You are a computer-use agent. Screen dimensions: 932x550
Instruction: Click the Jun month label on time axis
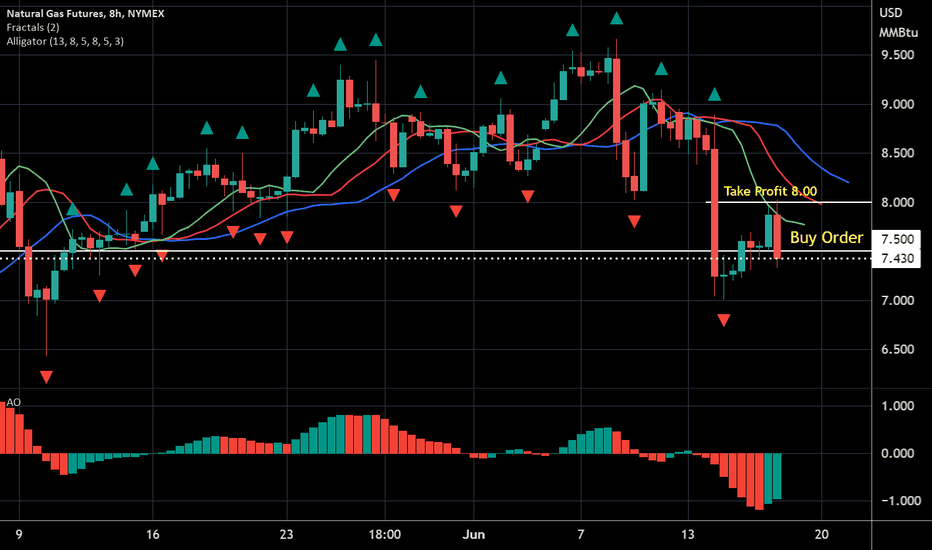pyautogui.click(x=474, y=535)
